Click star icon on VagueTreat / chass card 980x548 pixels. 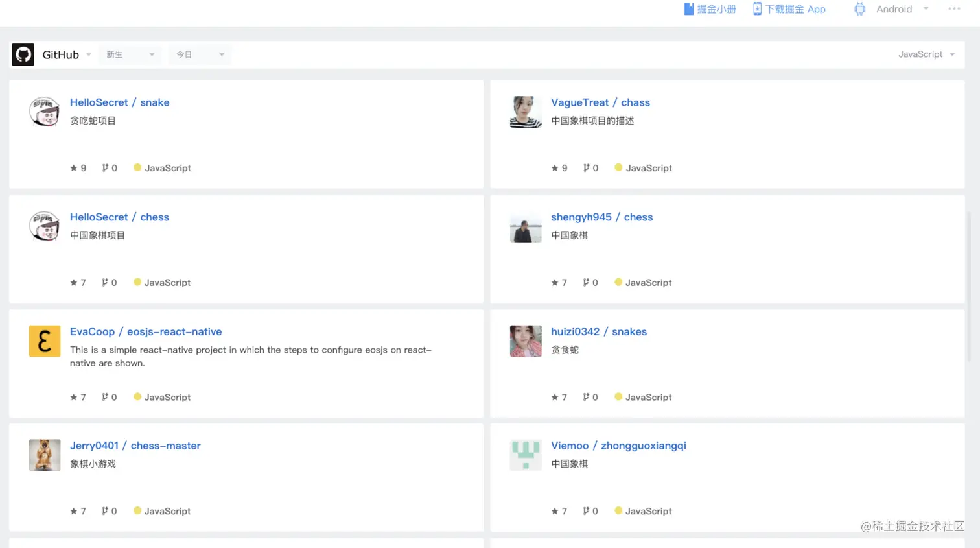555,168
